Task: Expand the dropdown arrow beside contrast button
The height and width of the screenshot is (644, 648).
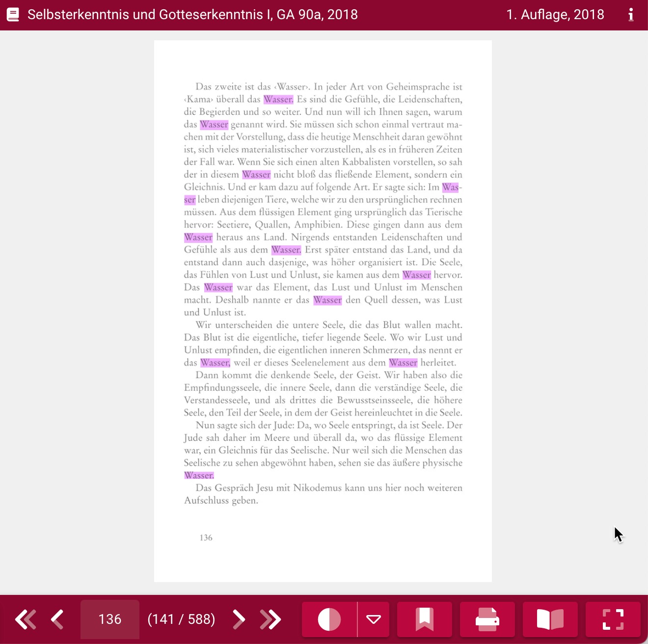Action: 374,619
